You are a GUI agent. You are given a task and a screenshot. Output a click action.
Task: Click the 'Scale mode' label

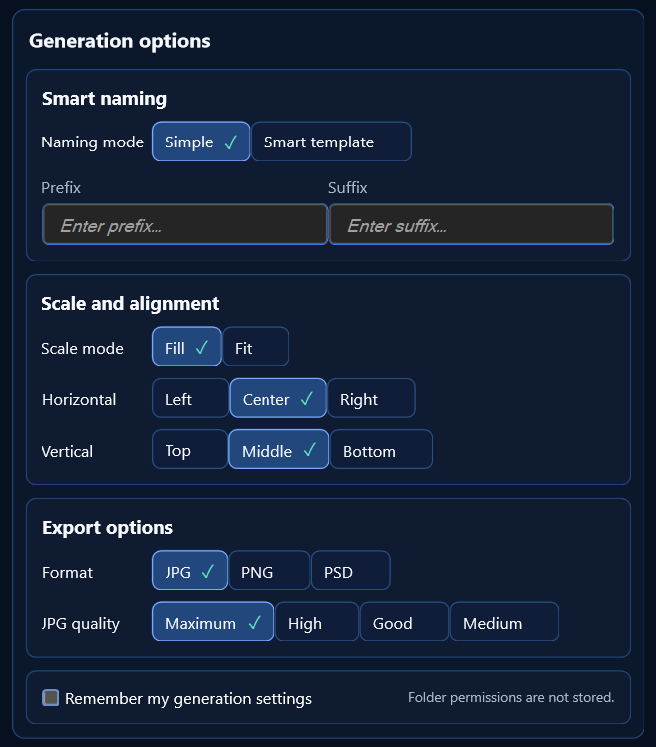point(82,348)
